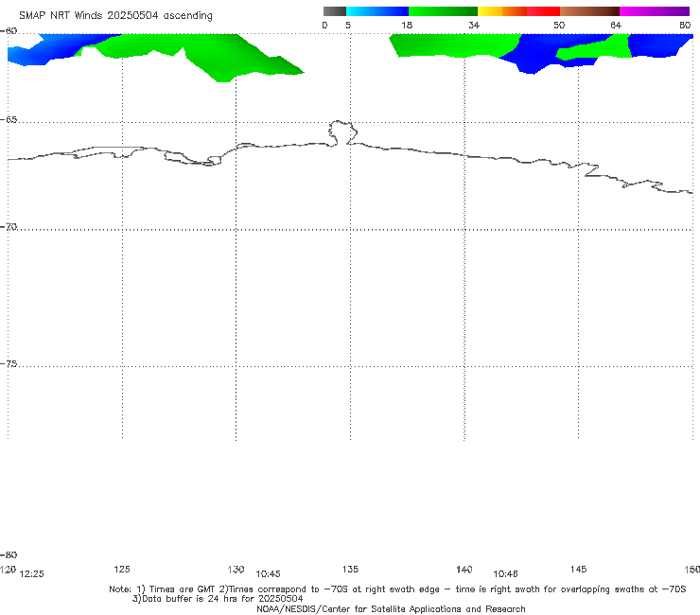Click the swath time label '12:25'
This screenshot has width=700, height=615.
point(32,574)
